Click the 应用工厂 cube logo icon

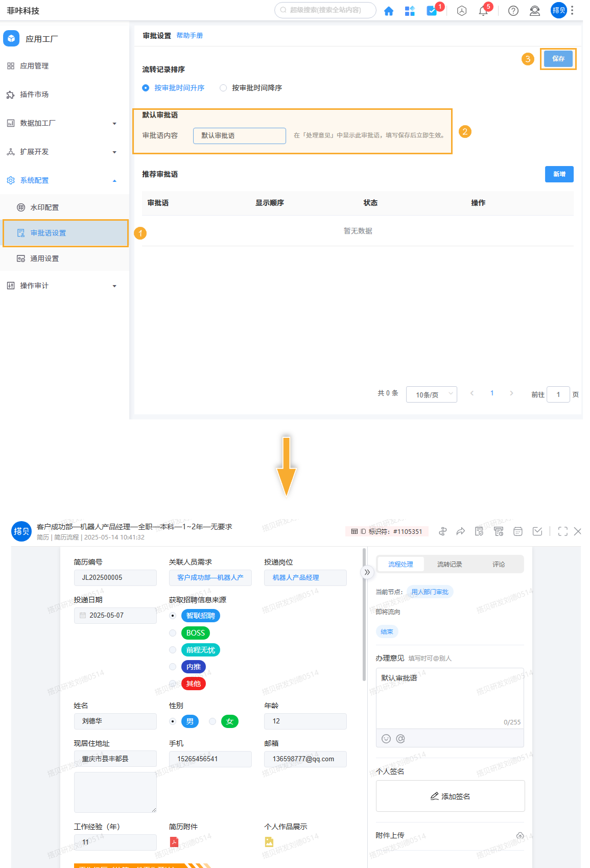(x=11, y=38)
